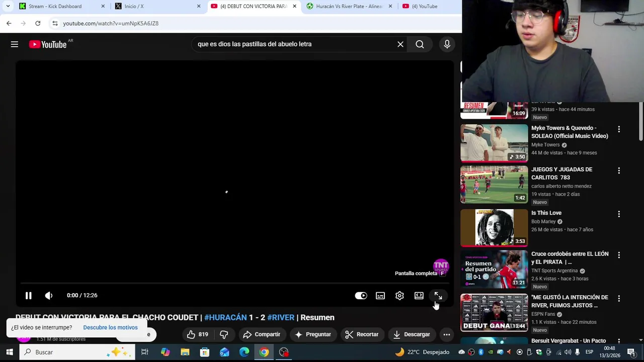Start voice search with the microphone
644x362 pixels.
[447, 44]
